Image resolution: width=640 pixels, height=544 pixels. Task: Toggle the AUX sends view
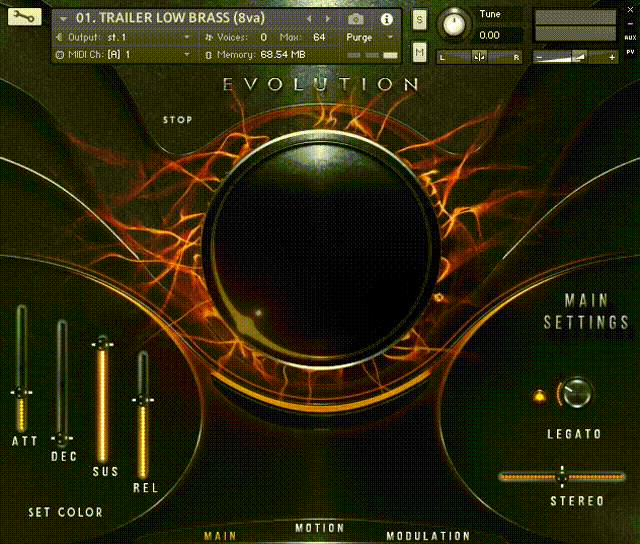pos(630,38)
